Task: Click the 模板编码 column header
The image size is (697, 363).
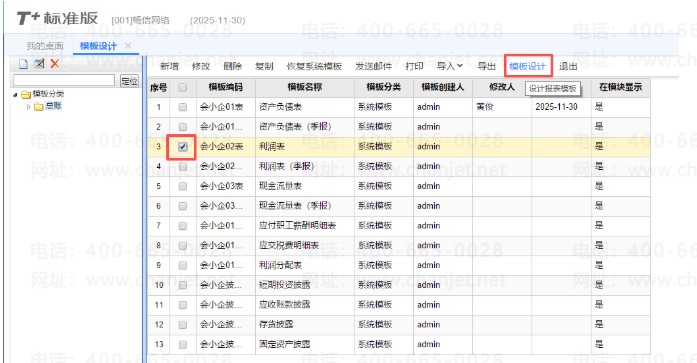Action: (226, 87)
